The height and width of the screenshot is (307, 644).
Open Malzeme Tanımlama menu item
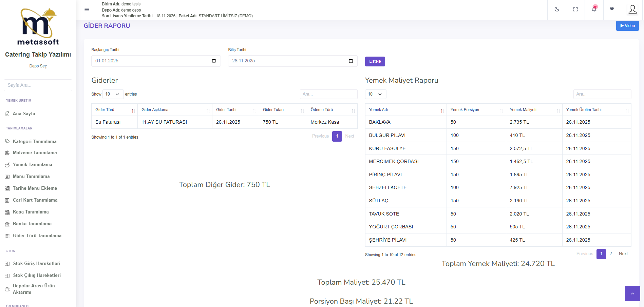point(35,153)
